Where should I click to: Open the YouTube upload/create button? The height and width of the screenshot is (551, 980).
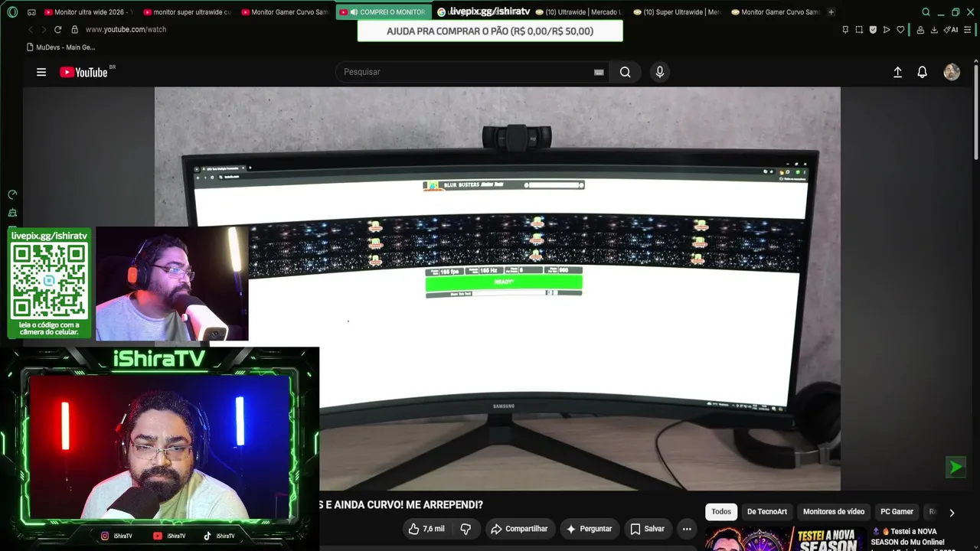coord(897,72)
